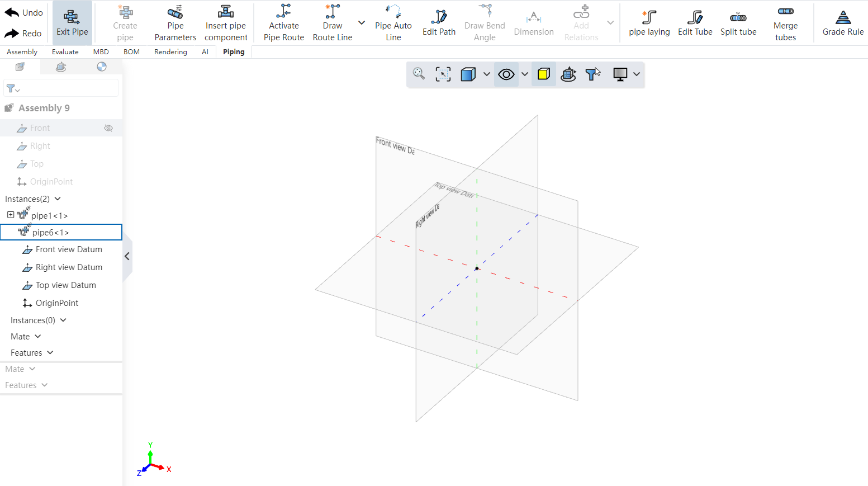
Task: Open Pipe Parameters tool
Action: 175,23
